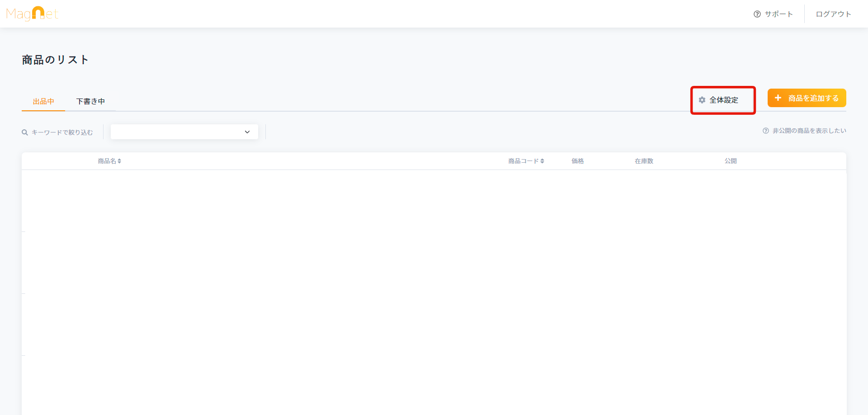Log out via ログアウト
868x415 pixels.
click(833, 14)
